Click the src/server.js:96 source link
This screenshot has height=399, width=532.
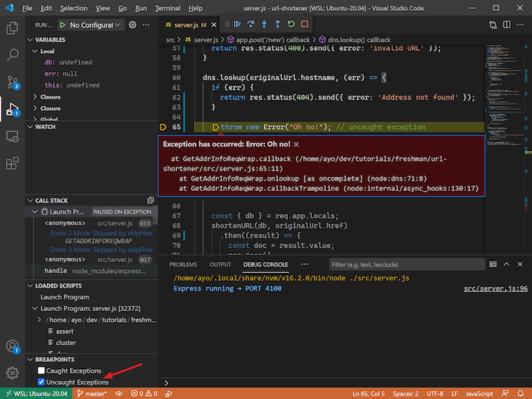click(x=495, y=288)
